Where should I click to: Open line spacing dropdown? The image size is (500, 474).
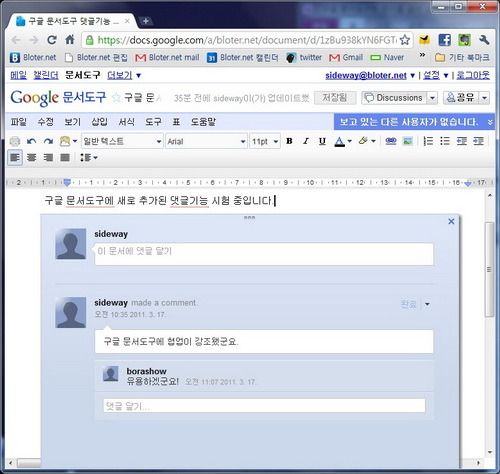pyautogui.click(x=89, y=157)
